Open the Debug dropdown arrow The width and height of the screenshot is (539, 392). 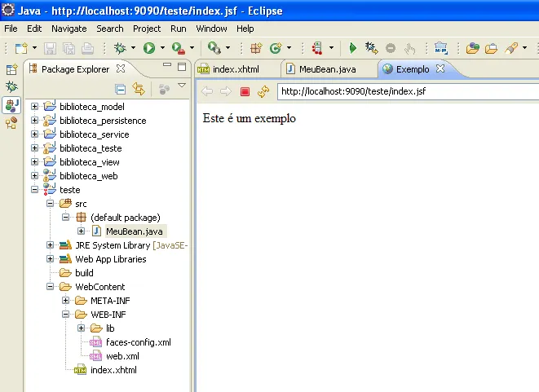click(133, 48)
